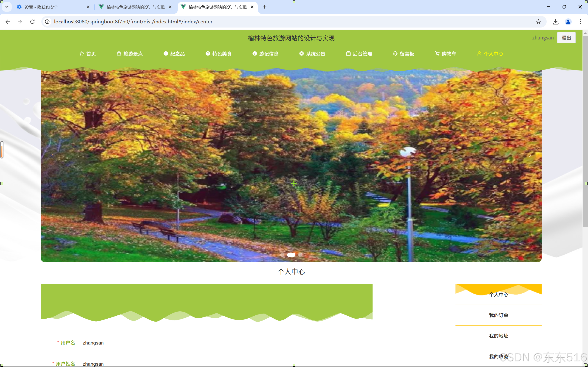The image size is (588, 367).
Task: Click the browser reload icon
Action: pos(32,22)
